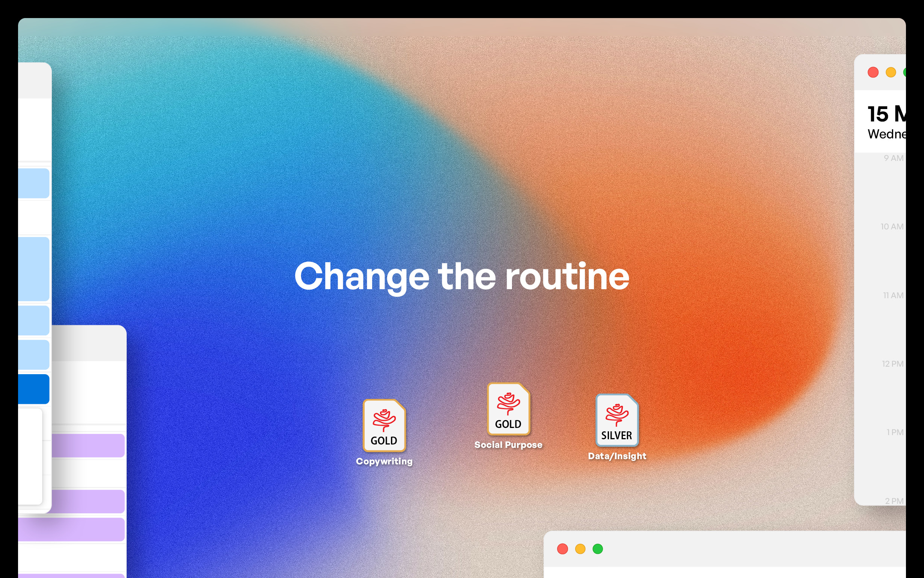Click the 1 PM time slot in calendar
This screenshot has height=578, width=924.
point(895,432)
